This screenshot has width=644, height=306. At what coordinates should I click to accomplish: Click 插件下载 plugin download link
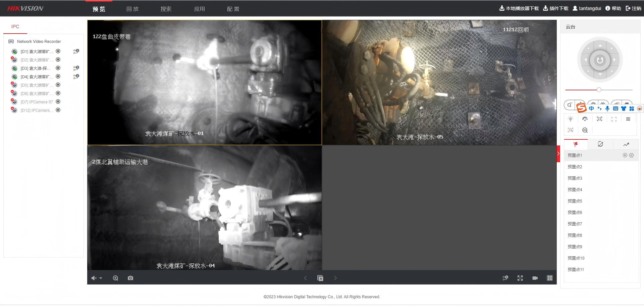pos(556,8)
